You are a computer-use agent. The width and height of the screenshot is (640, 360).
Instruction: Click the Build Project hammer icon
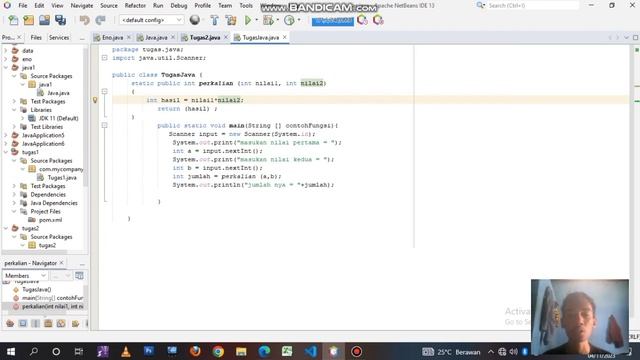(x=214, y=20)
